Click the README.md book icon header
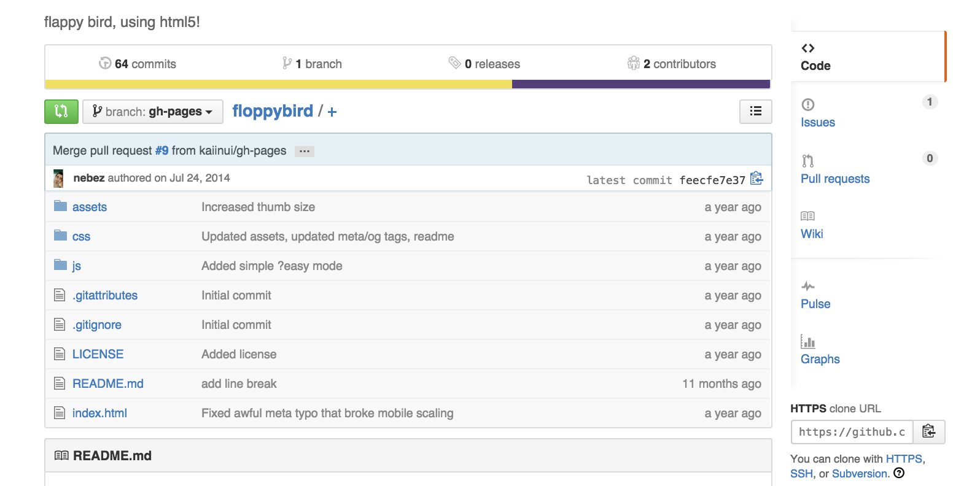This screenshot has height=486, width=980. coord(61,455)
